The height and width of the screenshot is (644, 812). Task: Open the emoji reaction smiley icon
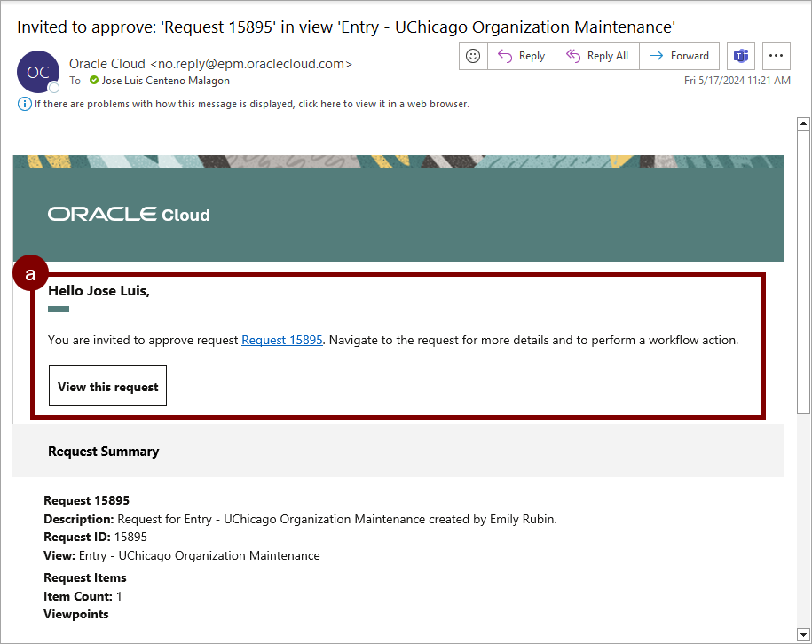tap(473, 56)
